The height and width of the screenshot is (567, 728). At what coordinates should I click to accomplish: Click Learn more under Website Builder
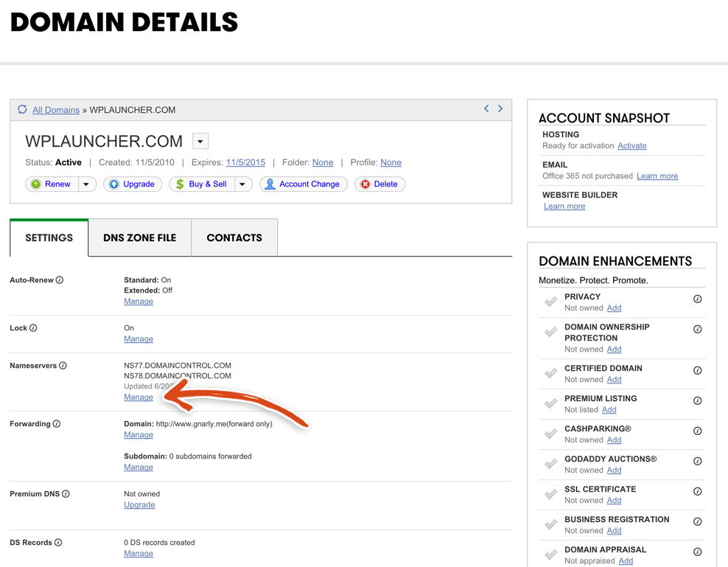(564, 206)
